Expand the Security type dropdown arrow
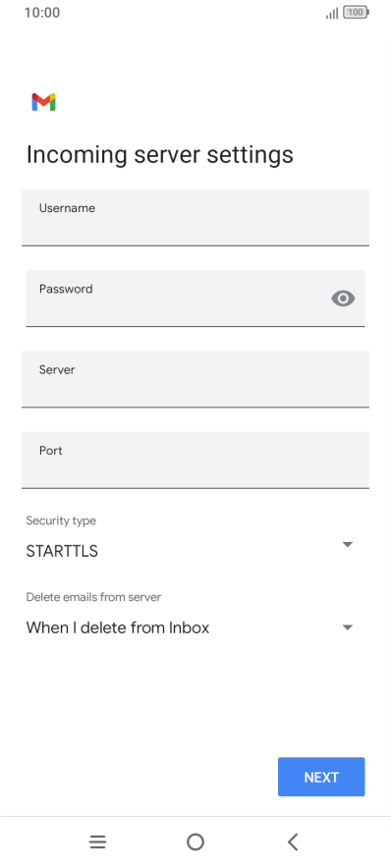The height and width of the screenshot is (868, 391). point(347,545)
